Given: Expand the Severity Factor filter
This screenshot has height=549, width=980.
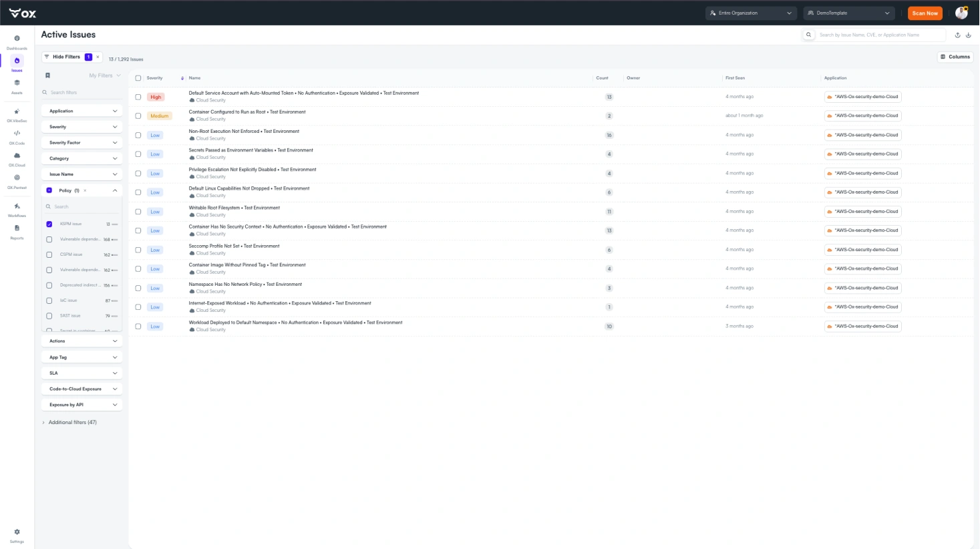Looking at the screenshot, I should pos(81,142).
